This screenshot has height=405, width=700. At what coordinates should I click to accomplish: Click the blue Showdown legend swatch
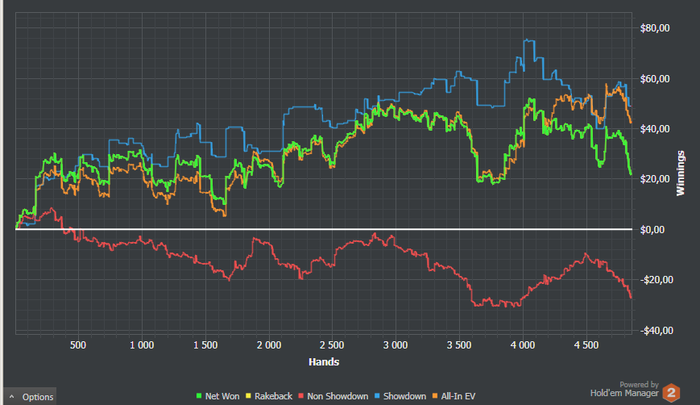[377, 396]
